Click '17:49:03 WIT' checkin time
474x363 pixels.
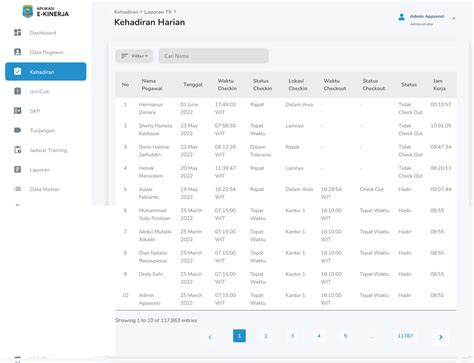coord(225,108)
